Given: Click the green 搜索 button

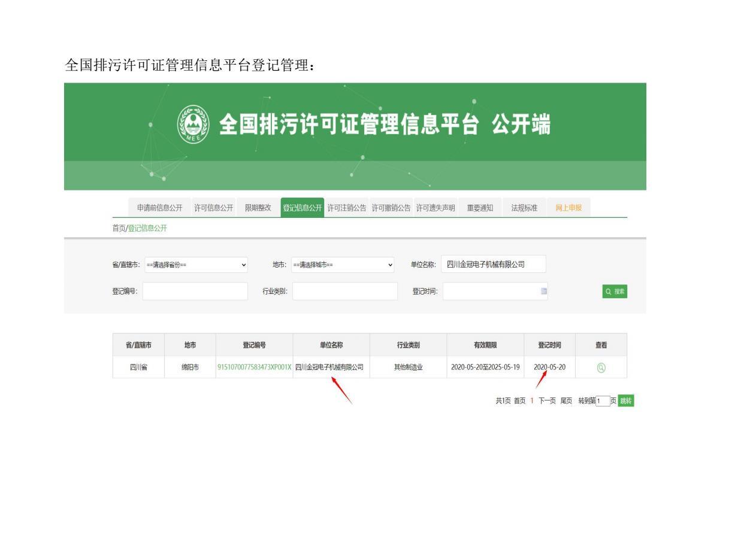Looking at the screenshot, I should [x=615, y=291].
